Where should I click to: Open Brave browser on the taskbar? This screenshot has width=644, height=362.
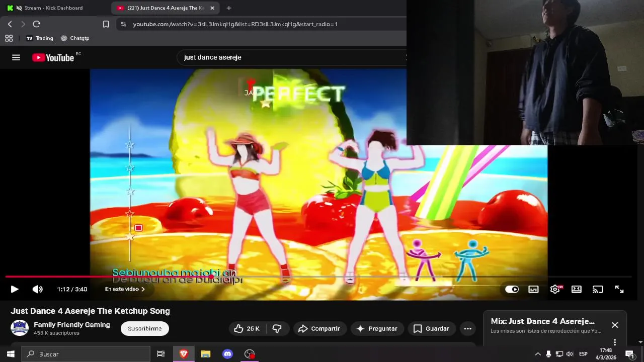click(x=184, y=354)
